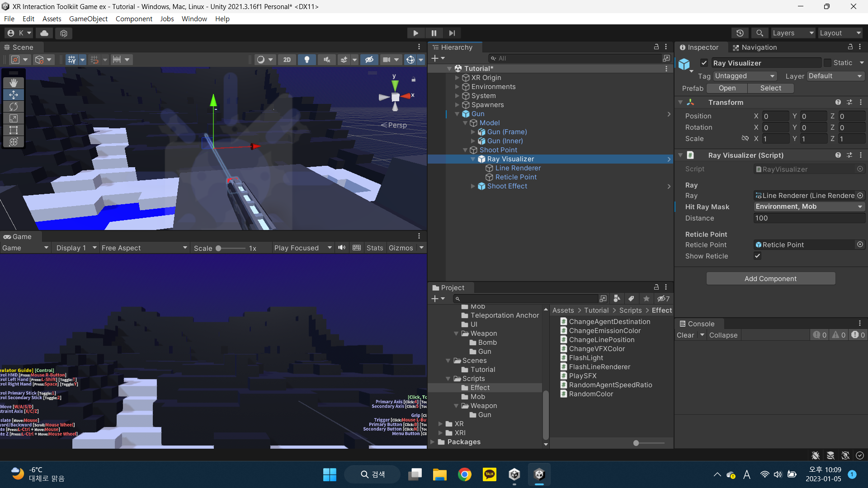
Task: Expand the XR Origin object
Action: pyautogui.click(x=457, y=78)
